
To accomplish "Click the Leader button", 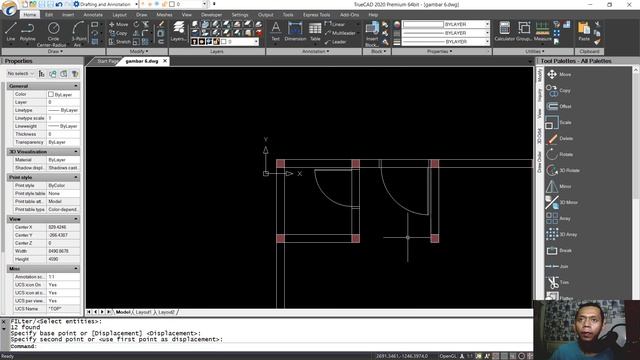I will coord(336,42).
